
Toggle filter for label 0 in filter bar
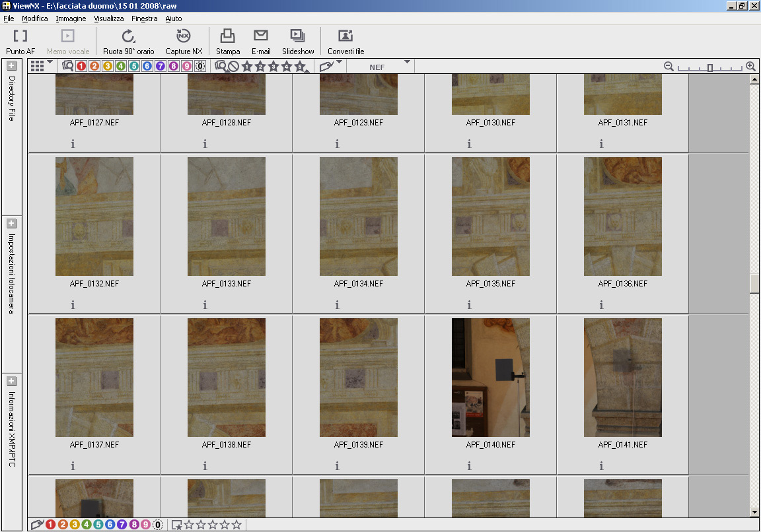pos(200,67)
